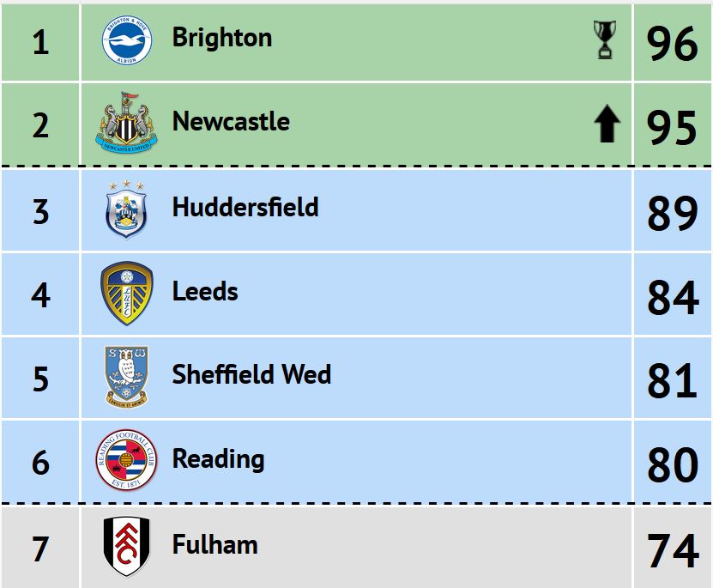
Task: Open the Reading team name
Action: (x=218, y=459)
